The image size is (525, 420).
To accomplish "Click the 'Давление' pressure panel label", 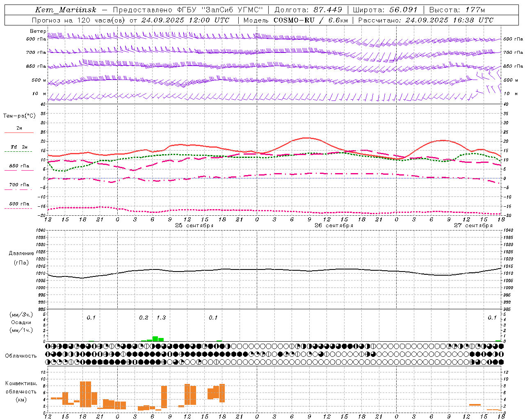I will pyautogui.click(x=21, y=253).
